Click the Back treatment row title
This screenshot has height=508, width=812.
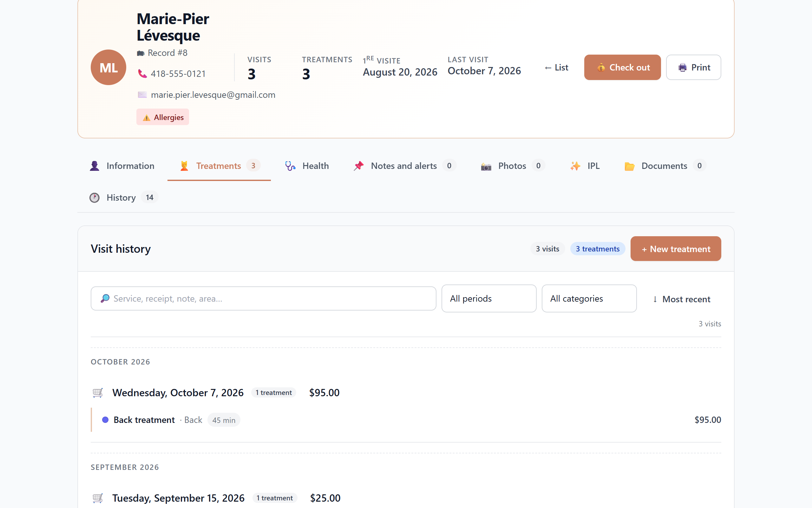[144, 420]
